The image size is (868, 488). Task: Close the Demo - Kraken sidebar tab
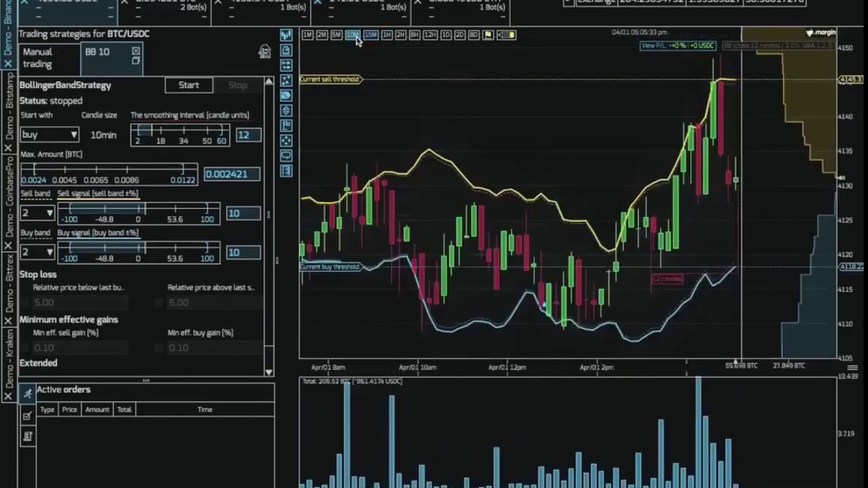tap(8, 396)
